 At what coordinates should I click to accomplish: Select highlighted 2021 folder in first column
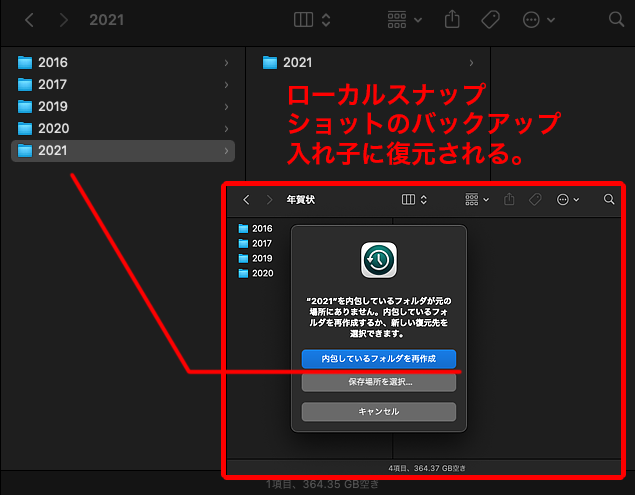click(123, 151)
